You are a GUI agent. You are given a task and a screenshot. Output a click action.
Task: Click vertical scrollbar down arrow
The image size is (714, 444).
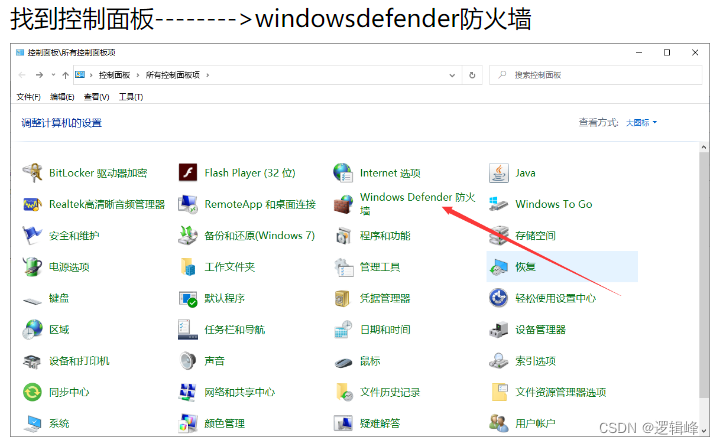[704, 430]
